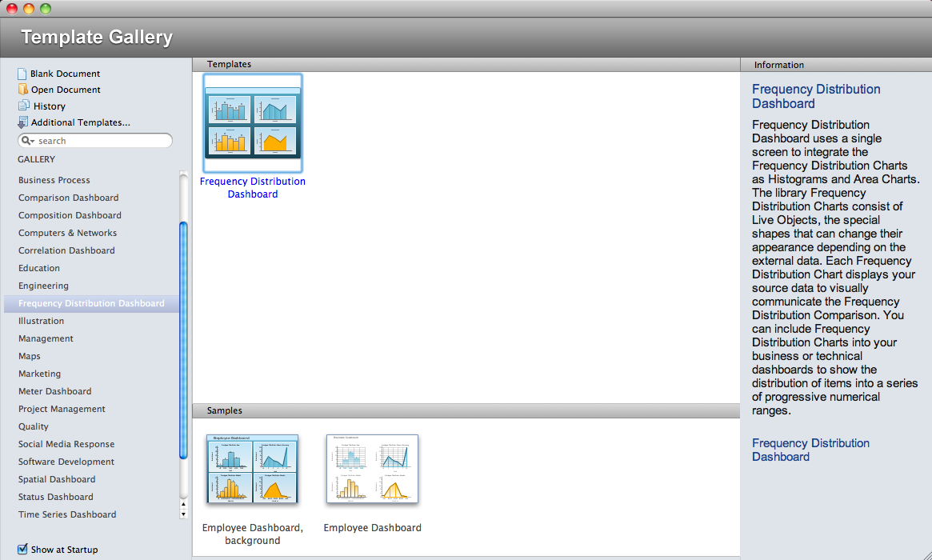Image resolution: width=932 pixels, height=560 pixels.
Task: Click the Frequency Distribution Dashboard template label
Action: coord(253,188)
